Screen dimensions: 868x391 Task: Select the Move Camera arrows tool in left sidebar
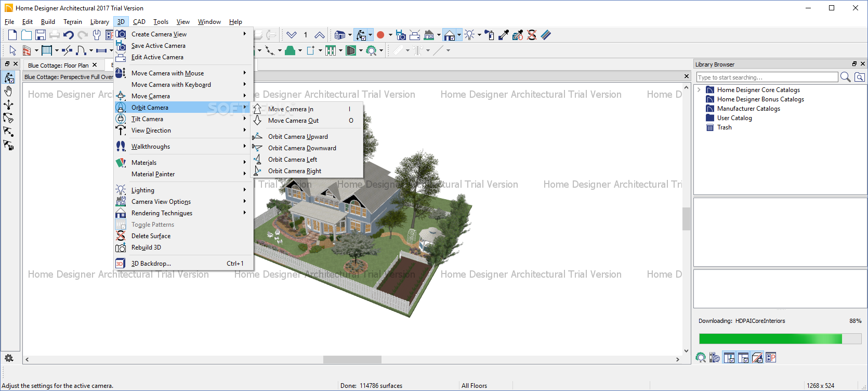point(8,105)
